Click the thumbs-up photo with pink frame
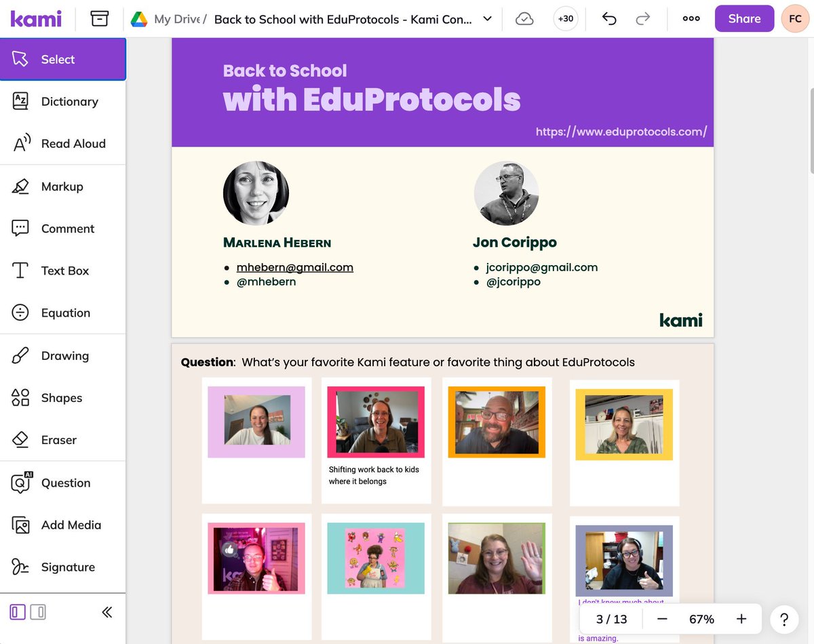This screenshot has height=644, width=814. (256, 558)
